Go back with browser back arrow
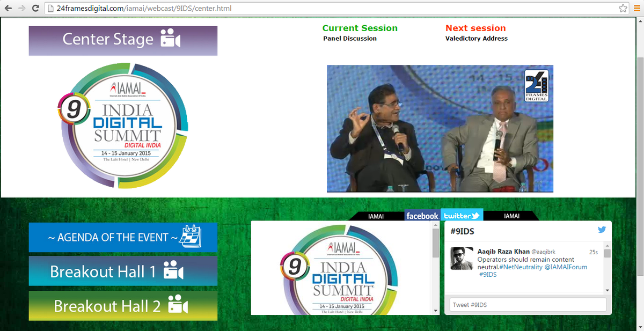This screenshot has height=331, width=644. (8, 9)
